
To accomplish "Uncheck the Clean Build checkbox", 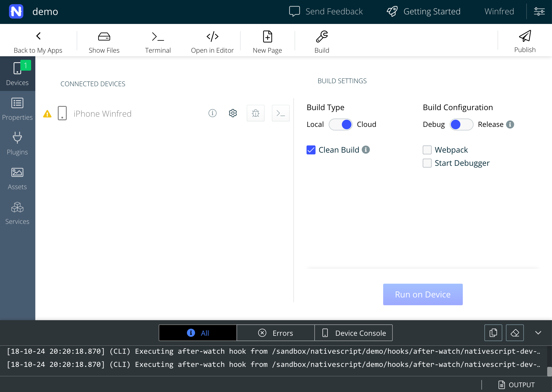I will tap(311, 150).
